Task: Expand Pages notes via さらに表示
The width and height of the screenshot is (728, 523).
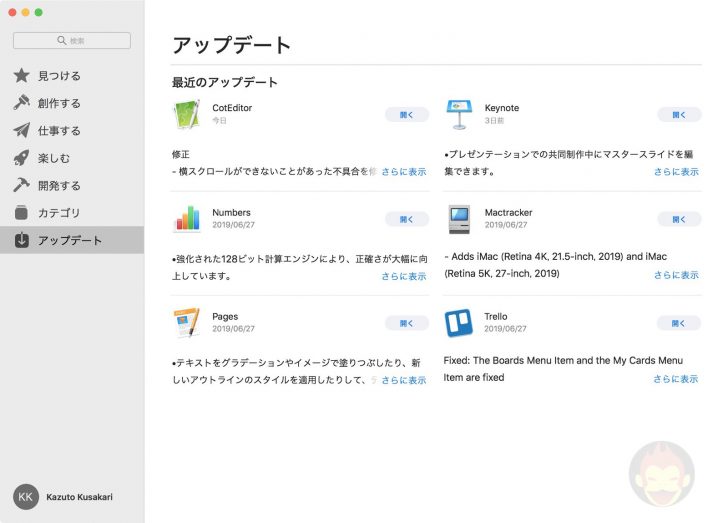Action: click(404, 380)
